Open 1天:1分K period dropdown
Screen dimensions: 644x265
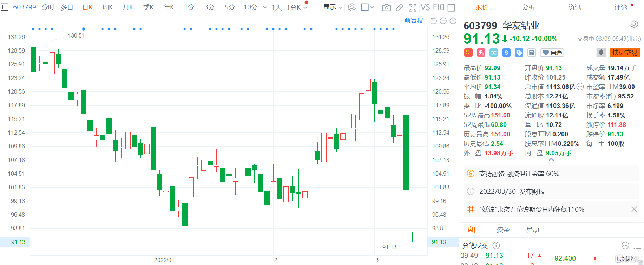(x=289, y=7)
